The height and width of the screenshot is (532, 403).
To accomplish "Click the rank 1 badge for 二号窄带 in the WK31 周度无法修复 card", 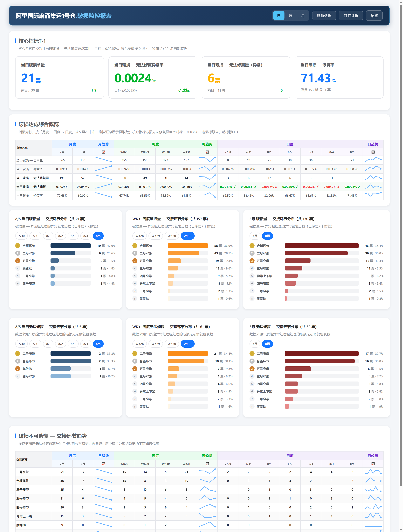I will click(135, 354).
